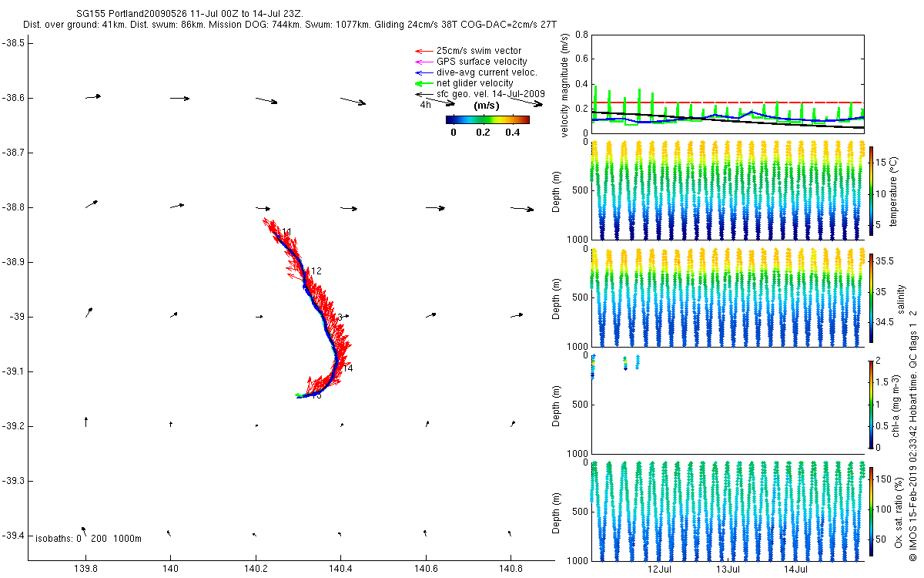Click the '13Jul' time axis label
The width and height of the screenshot is (924, 578).
(x=728, y=570)
